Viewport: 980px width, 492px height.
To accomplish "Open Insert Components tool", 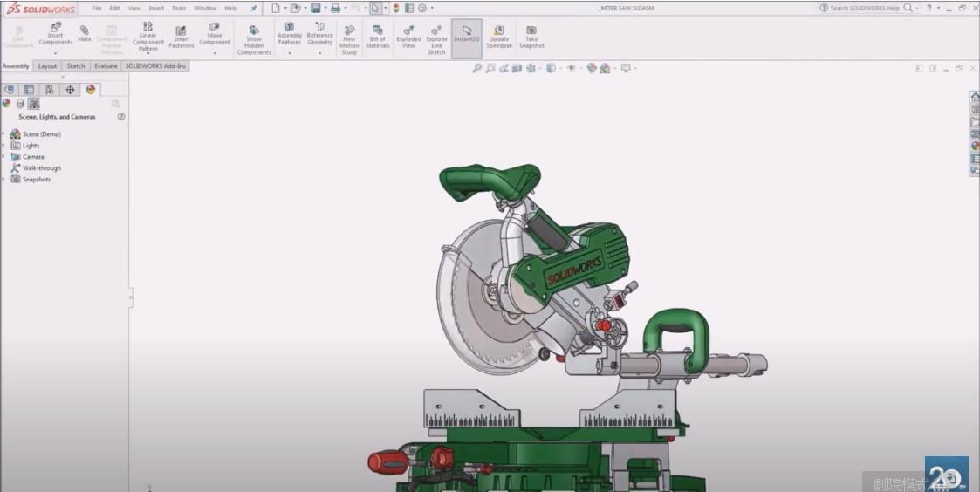I will [x=56, y=34].
